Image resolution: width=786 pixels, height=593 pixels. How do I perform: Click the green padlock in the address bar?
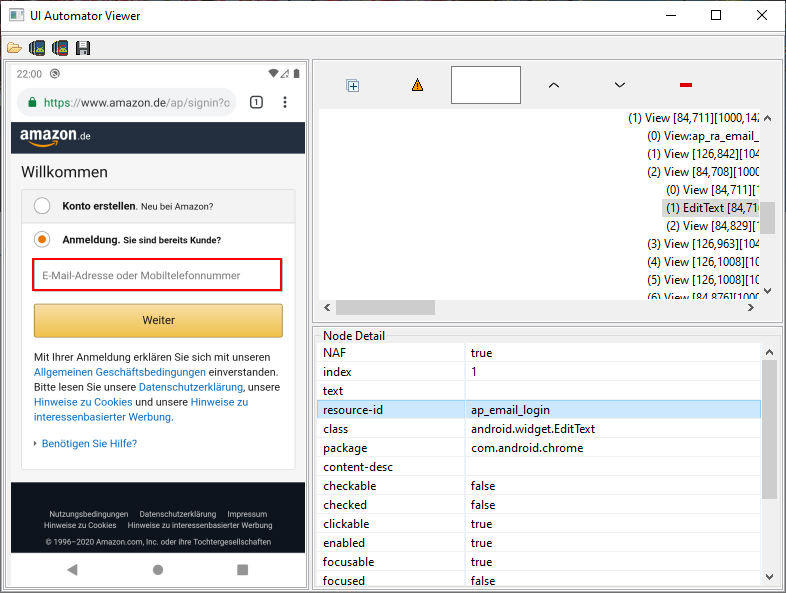pyautogui.click(x=33, y=102)
